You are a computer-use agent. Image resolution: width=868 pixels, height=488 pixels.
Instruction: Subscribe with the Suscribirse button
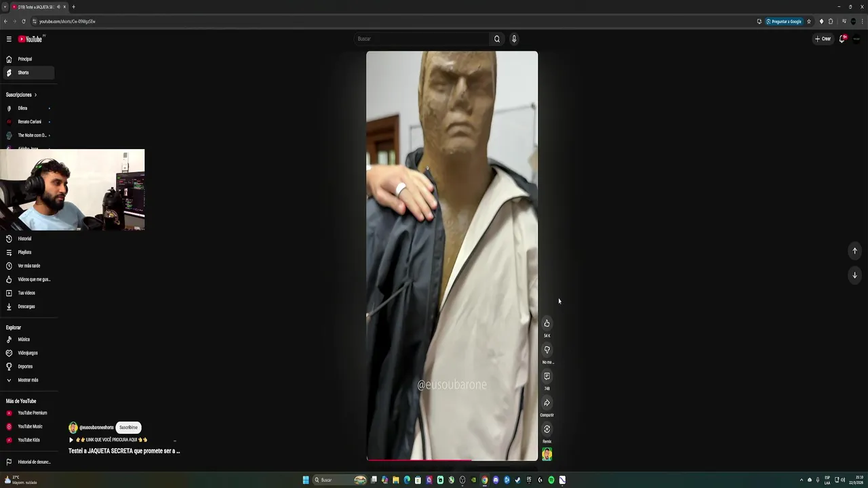[x=129, y=428]
